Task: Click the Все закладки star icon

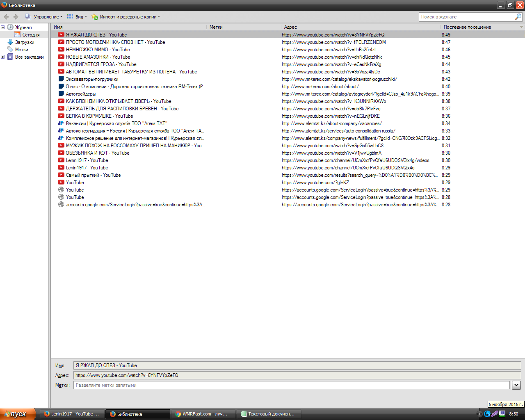Action: tap(10, 57)
